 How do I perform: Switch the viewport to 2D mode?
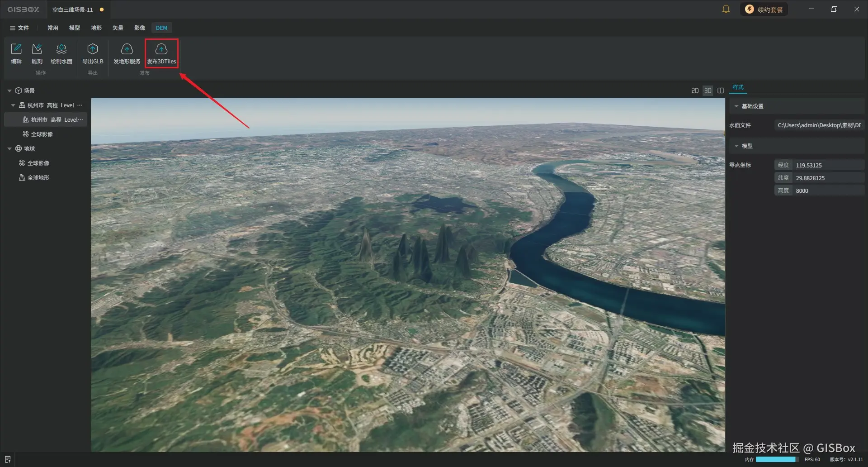click(695, 91)
